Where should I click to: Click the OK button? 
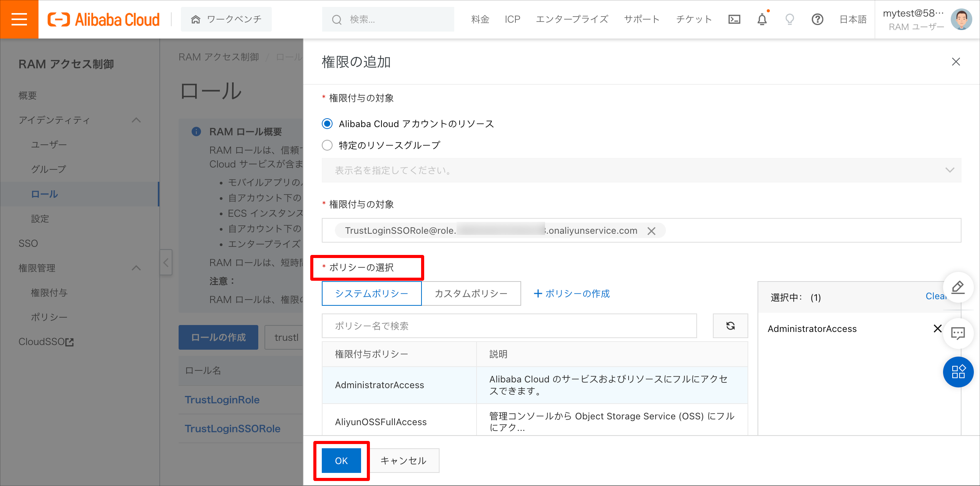coord(341,461)
